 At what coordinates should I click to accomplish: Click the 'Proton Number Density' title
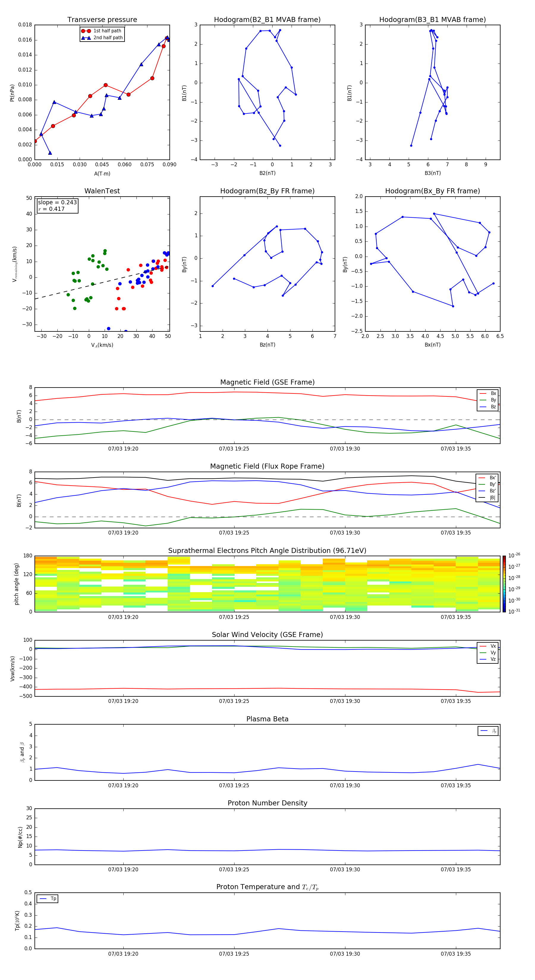pos(267,803)
